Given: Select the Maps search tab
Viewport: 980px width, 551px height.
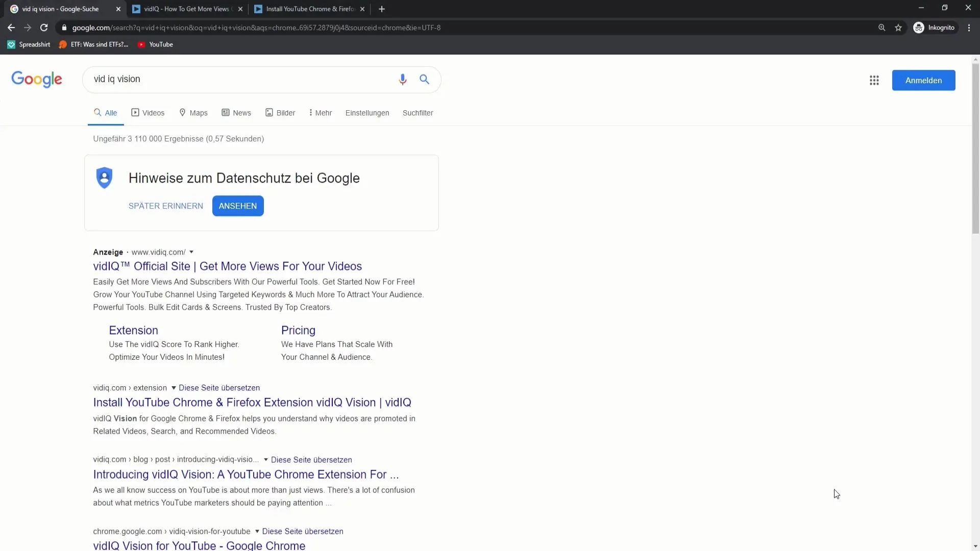Looking at the screenshot, I should pos(193,113).
